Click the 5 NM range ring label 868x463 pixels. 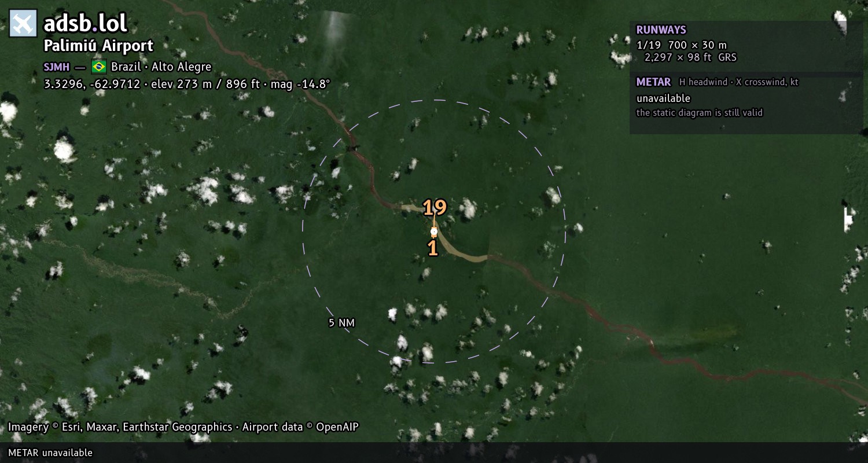341,323
